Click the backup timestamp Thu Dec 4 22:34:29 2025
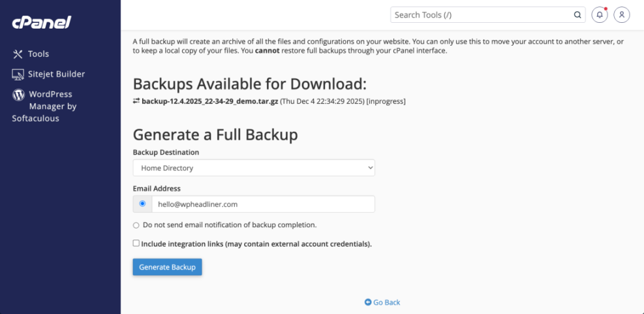The image size is (644, 314). coord(322,101)
